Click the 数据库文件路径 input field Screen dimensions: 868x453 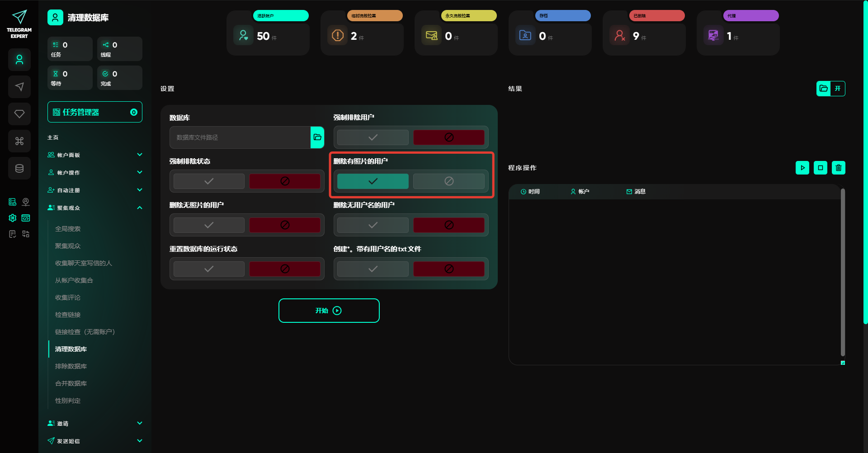[240, 137]
